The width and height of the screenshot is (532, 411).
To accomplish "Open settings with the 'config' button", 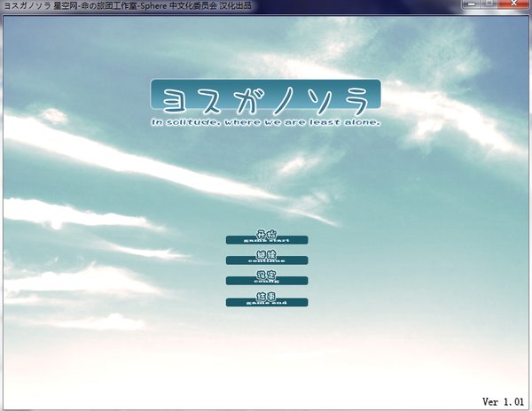I will [267, 281].
